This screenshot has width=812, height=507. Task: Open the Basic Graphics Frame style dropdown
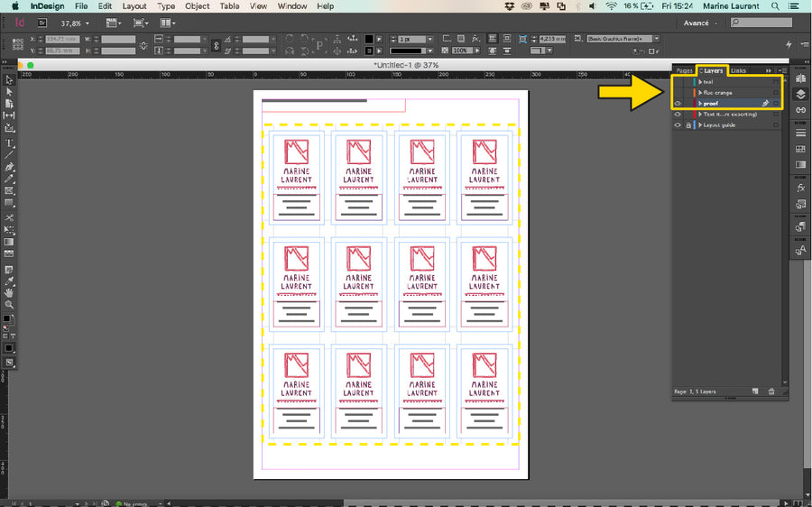pyautogui.click(x=657, y=39)
